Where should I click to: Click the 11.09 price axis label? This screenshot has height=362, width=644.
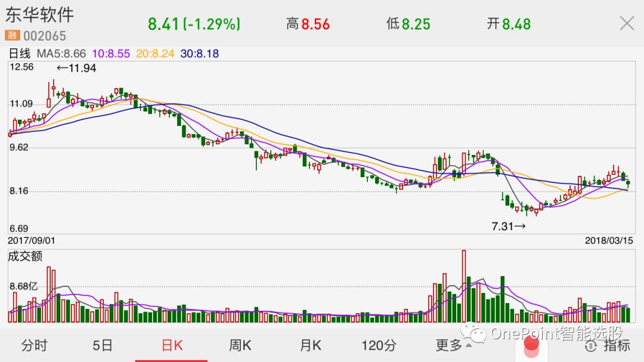click(21, 104)
